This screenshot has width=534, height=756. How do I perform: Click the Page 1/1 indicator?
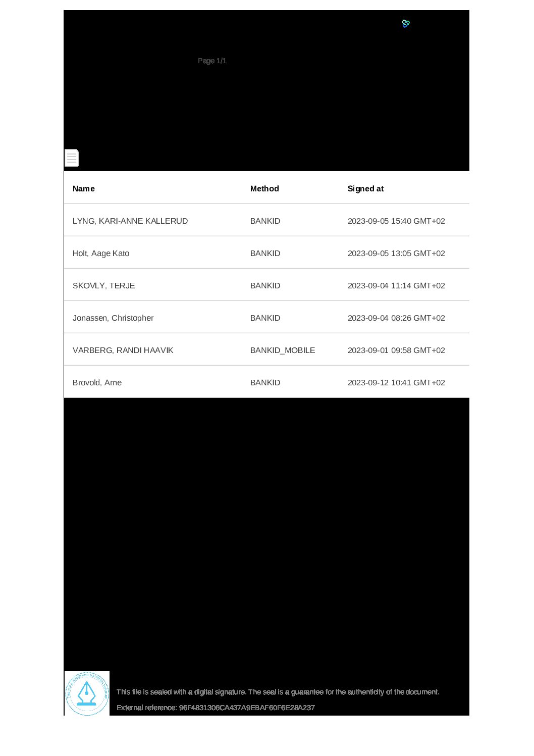[x=212, y=61]
